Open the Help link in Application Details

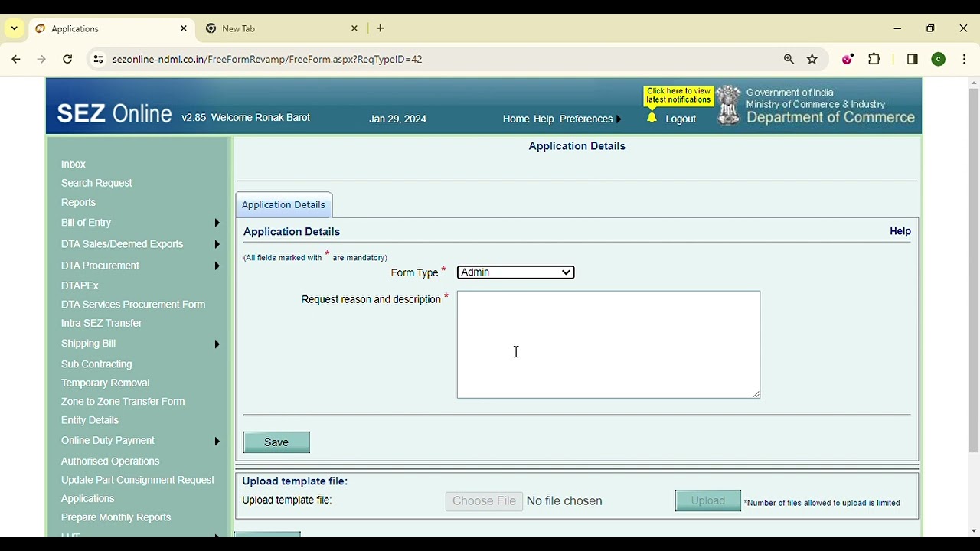(x=900, y=231)
